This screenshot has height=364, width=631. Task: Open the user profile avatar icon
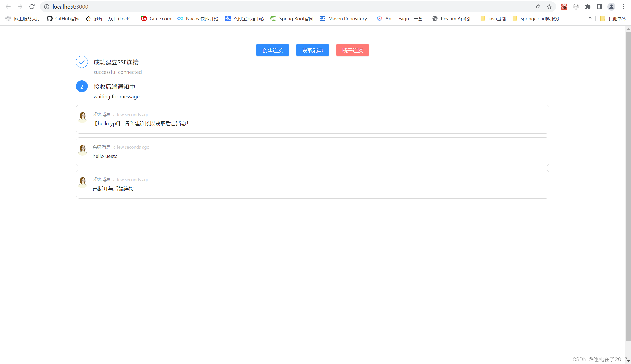click(x=611, y=7)
